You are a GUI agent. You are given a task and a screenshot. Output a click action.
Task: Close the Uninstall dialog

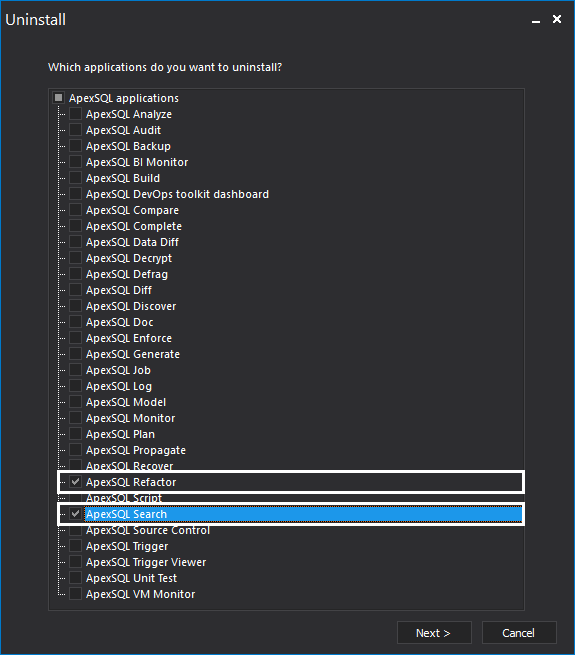(557, 19)
